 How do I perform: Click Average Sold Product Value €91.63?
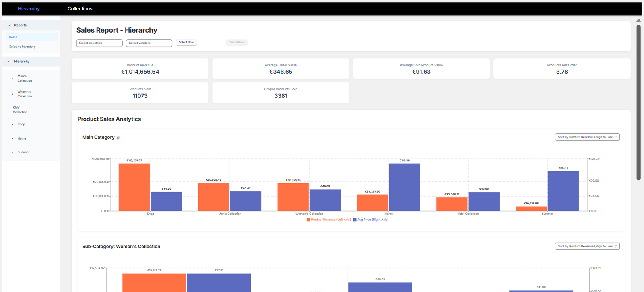click(x=421, y=72)
